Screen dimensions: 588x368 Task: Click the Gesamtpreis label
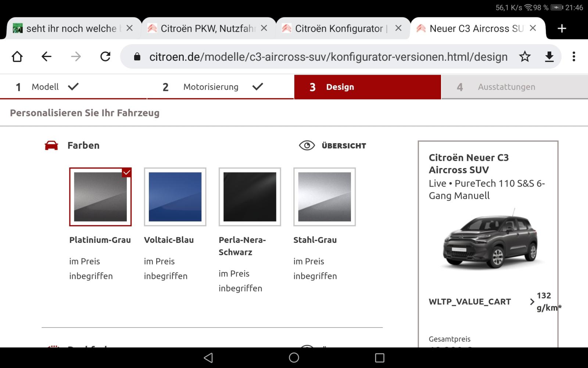(449, 339)
